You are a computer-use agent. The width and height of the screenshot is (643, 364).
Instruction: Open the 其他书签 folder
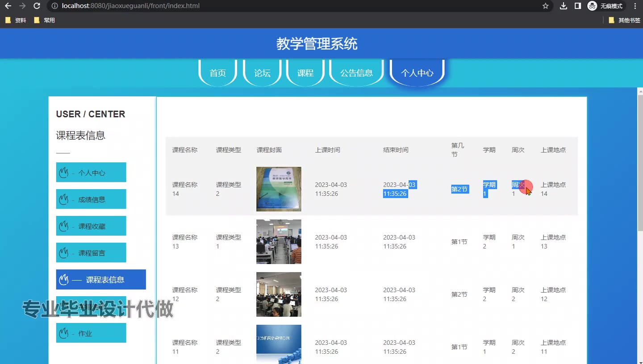point(624,20)
